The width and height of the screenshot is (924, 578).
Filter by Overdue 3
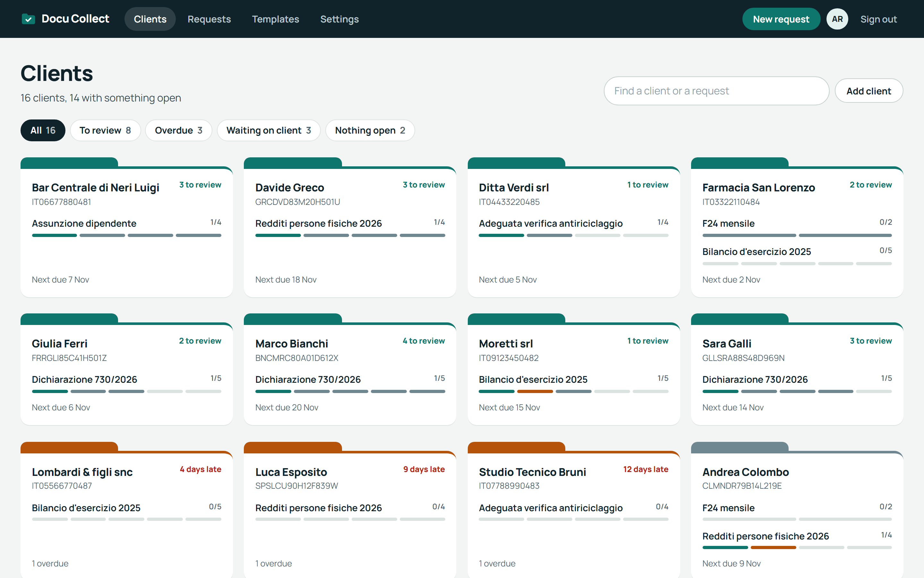coord(178,130)
